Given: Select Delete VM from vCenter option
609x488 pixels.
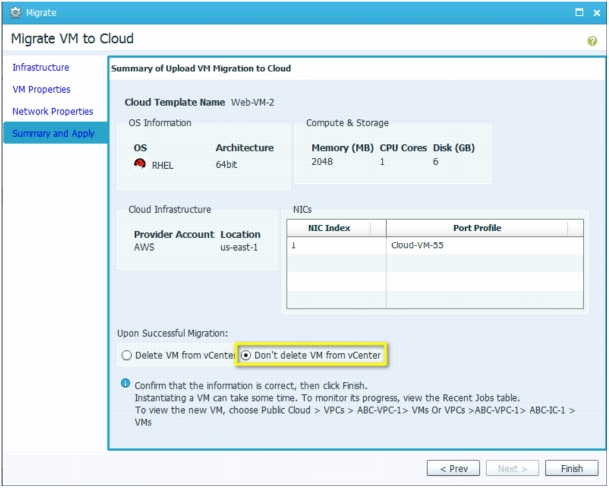Looking at the screenshot, I should point(127,356).
